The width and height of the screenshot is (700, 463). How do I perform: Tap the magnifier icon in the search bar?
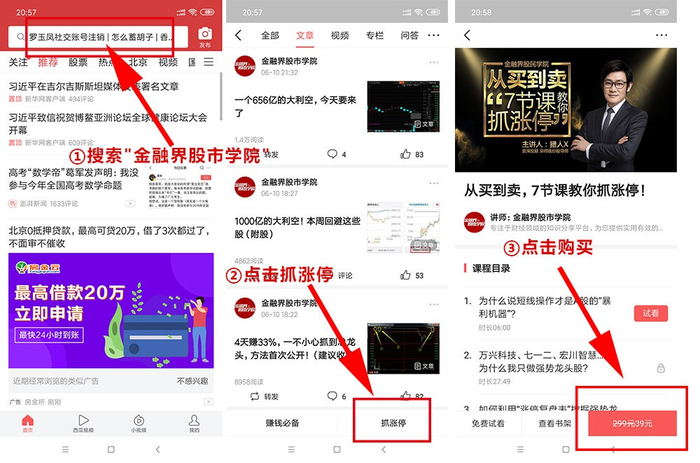[21, 37]
